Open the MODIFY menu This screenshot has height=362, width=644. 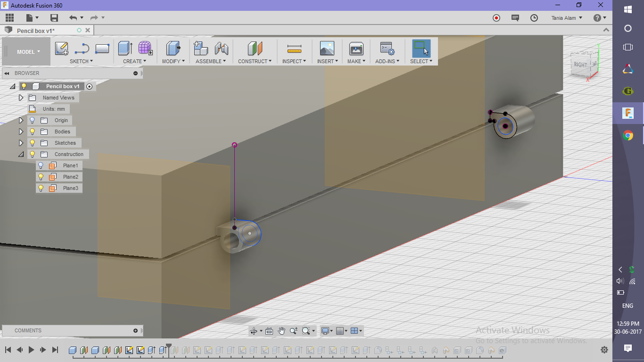(173, 61)
